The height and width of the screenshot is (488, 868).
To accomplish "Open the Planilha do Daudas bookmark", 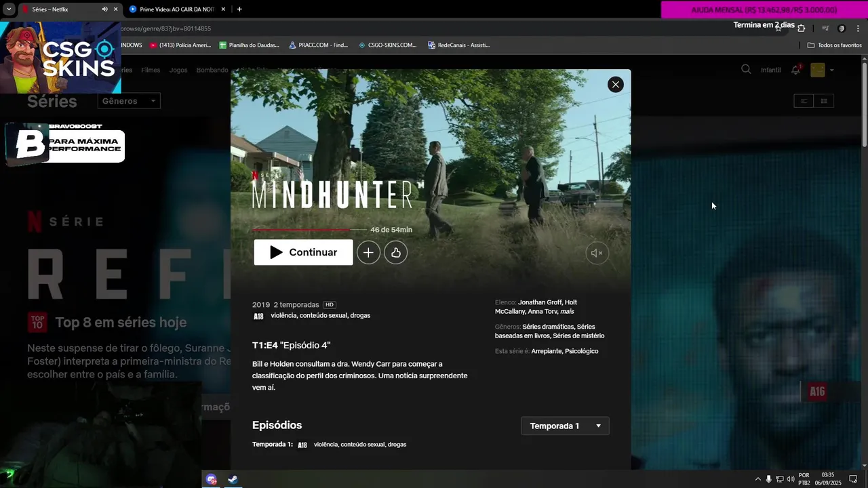I will [249, 45].
